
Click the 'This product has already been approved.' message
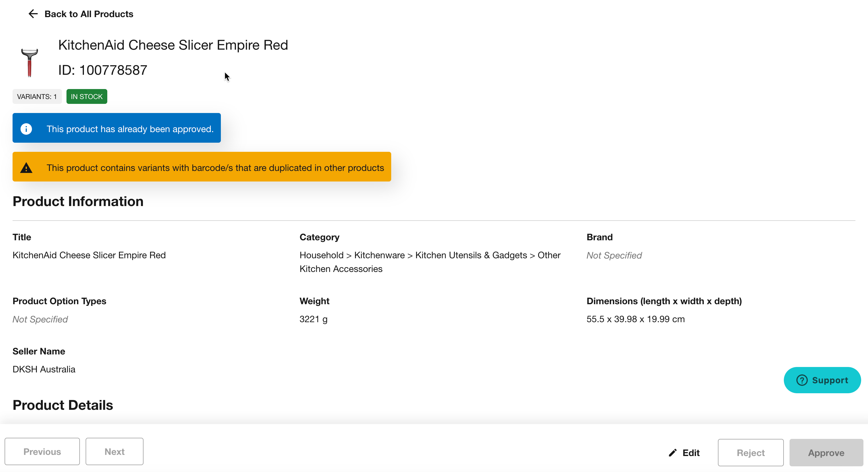[130, 129]
